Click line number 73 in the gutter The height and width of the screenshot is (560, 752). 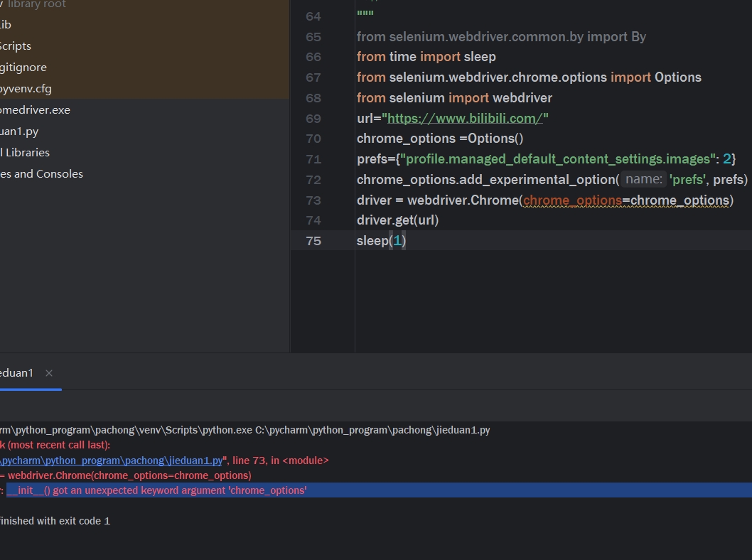[x=313, y=200]
